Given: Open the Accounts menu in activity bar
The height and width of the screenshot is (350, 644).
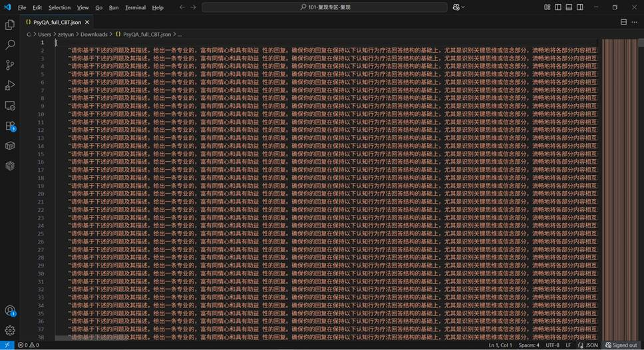Looking at the screenshot, I should point(10,311).
